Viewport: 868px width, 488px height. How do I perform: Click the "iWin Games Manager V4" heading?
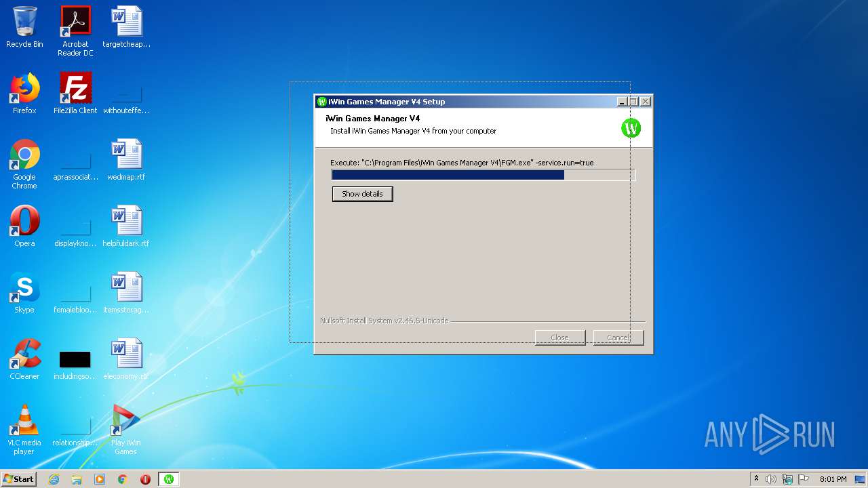[x=372, y=119]
